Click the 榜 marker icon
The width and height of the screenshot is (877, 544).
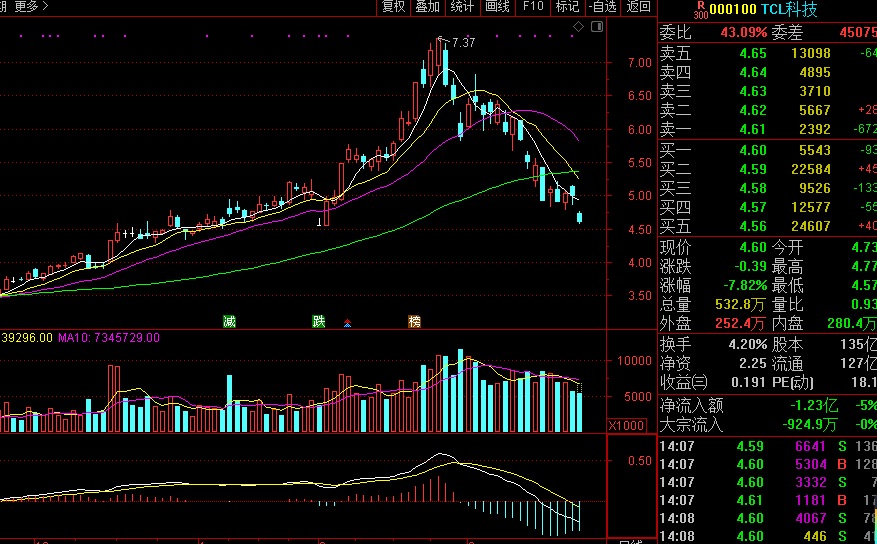point(414,321)
